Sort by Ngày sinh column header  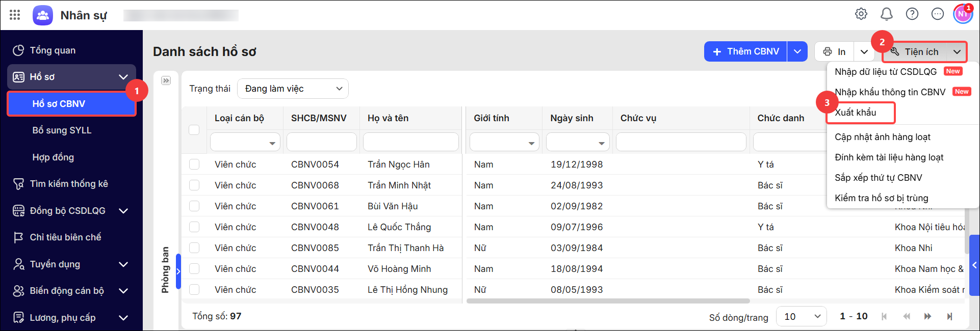point(572,118)
